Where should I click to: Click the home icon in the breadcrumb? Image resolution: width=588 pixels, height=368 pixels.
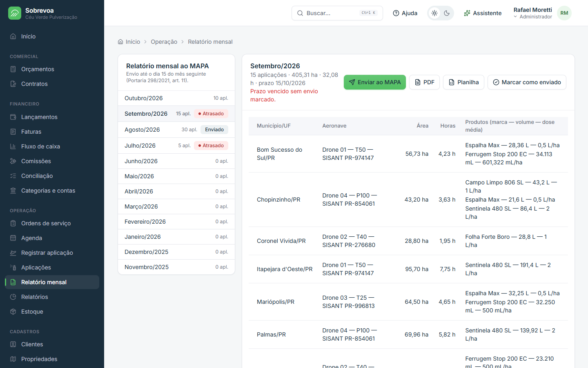[120, 42]
